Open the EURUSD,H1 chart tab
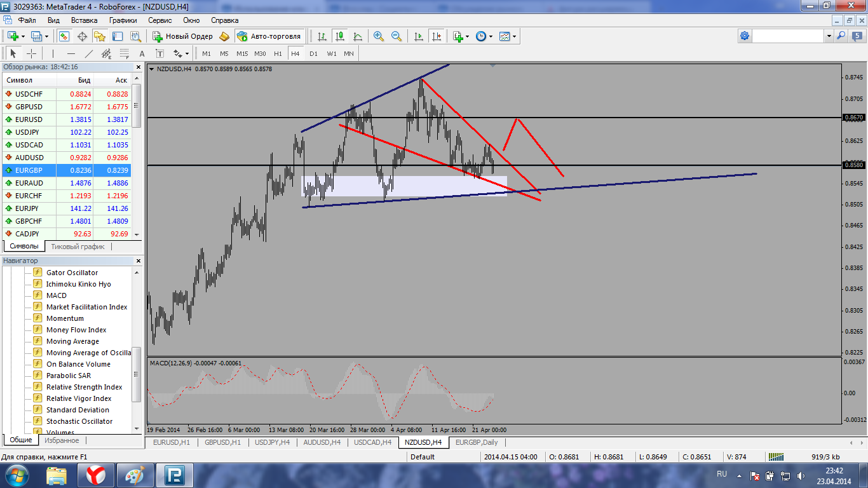 (x=172, y=442)
